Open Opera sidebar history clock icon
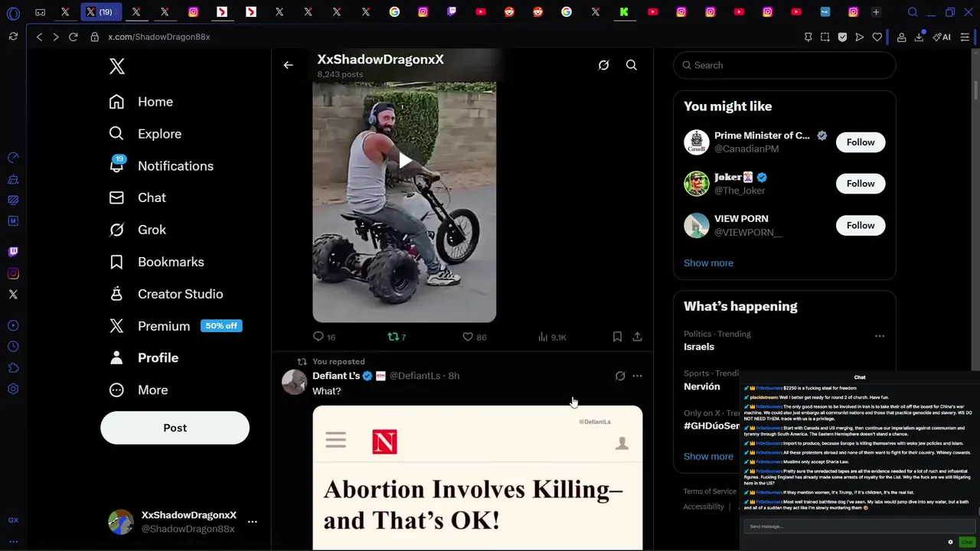 pyautogui.click(x=13, y=347)
